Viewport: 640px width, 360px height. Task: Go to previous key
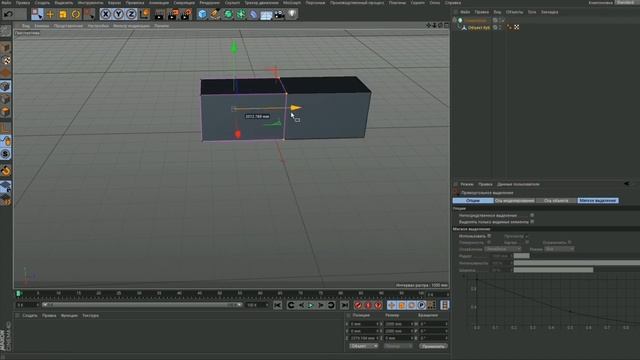[291, 305]
